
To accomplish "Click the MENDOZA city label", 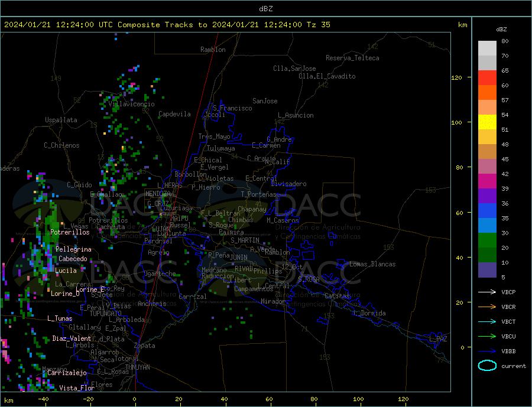I will tap(158, 194).
